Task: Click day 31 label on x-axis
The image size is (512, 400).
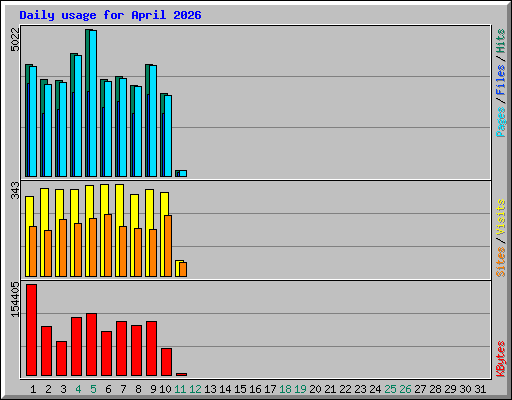Action: pos(480,389)
